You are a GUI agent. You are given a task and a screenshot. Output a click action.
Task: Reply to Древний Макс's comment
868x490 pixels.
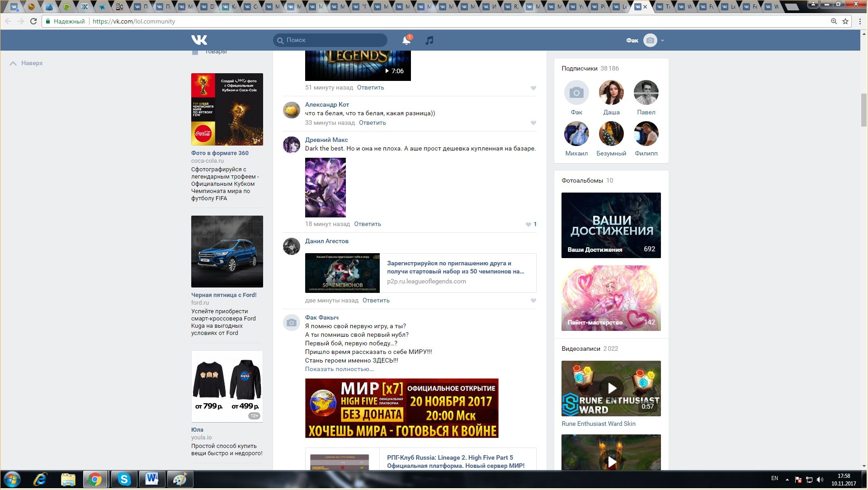point(368,224)
